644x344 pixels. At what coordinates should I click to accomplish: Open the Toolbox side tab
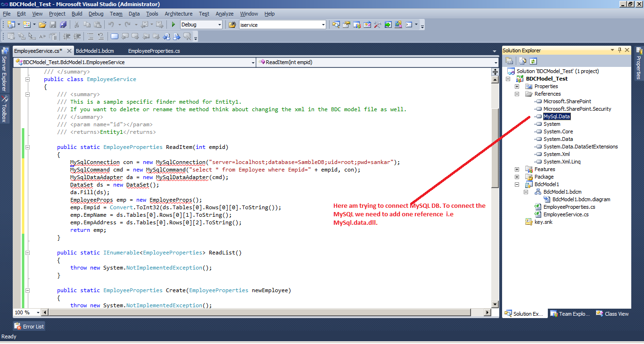point(4,109)
